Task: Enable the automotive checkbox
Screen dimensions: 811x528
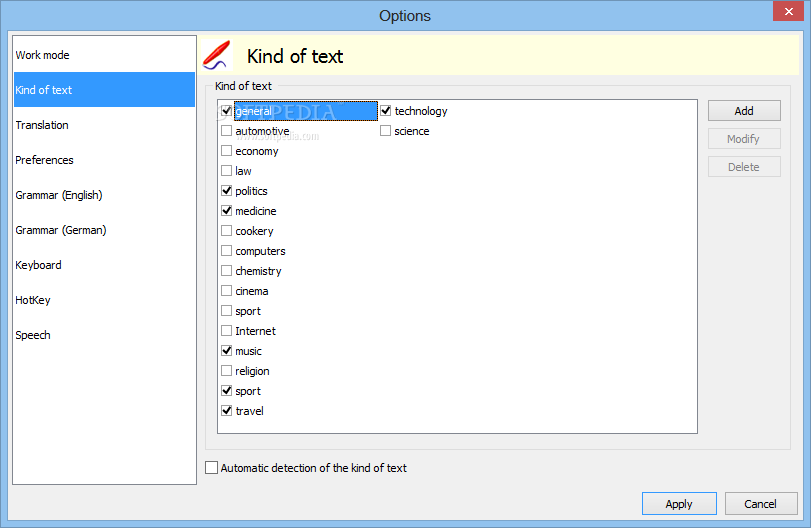Action: click(227, 131)
